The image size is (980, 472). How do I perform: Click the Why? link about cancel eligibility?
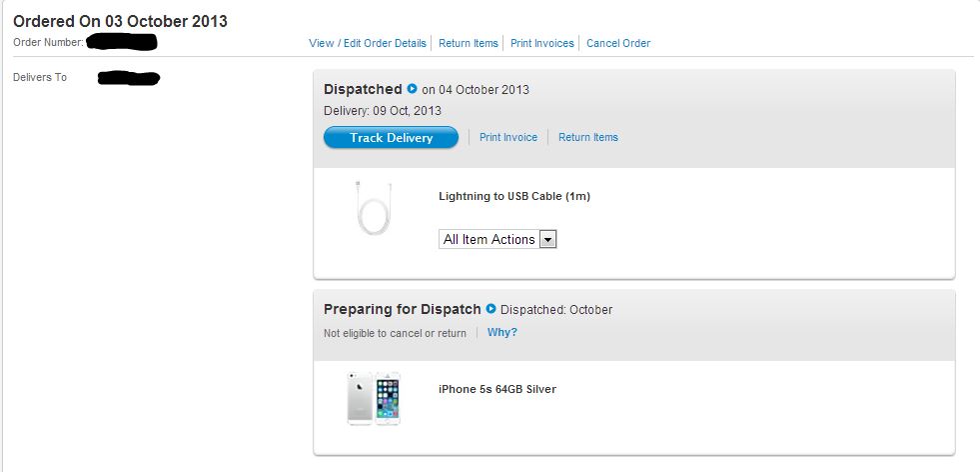point(502,333)
